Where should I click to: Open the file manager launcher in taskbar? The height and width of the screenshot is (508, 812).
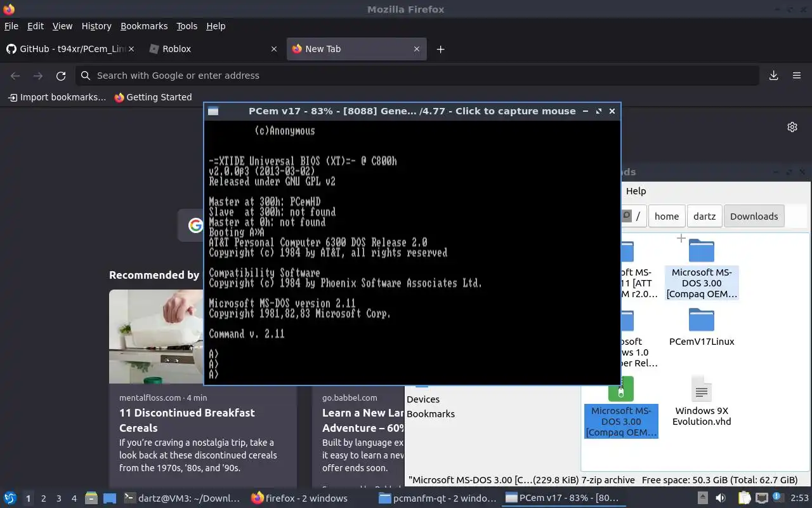91,498
